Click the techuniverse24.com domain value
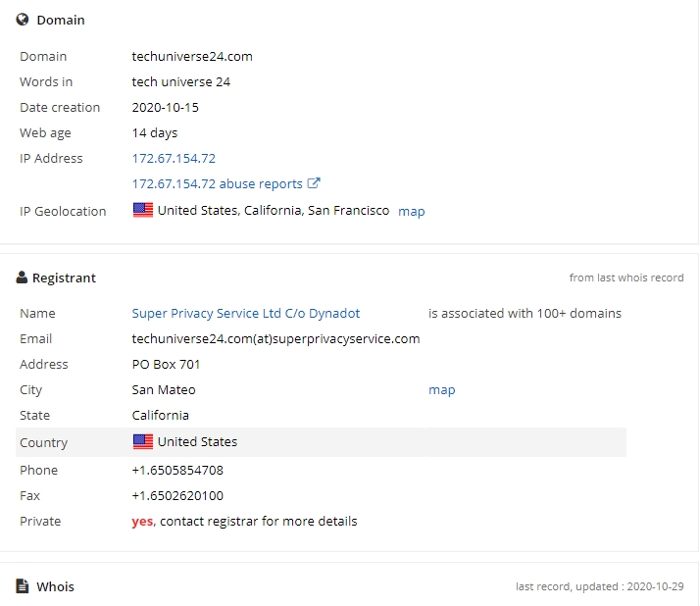Viewport: 700px width, 606px height. tap(192, 56)
